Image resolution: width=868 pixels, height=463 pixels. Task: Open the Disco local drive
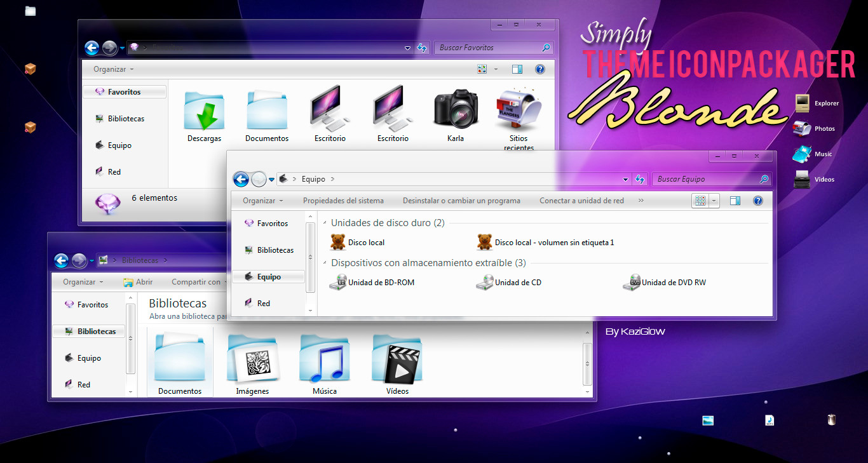click(358, 242)
